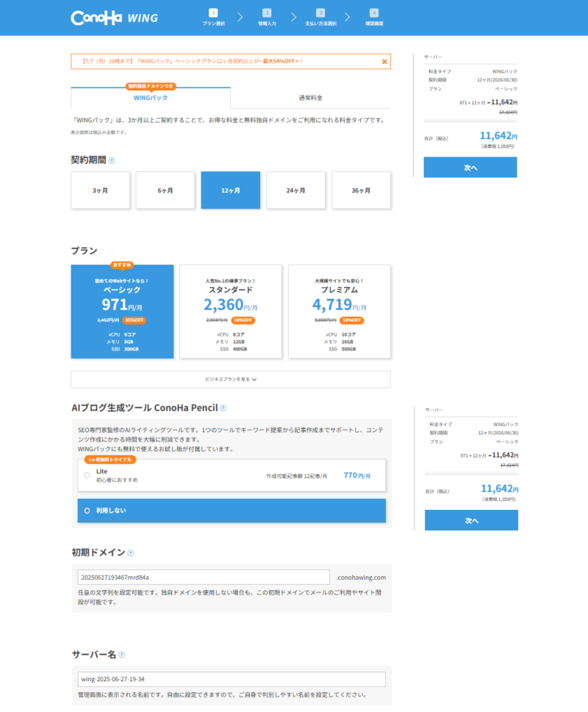Click step 4 確認画面 indicator
The height and width of the screenshot is (712, 588).
[374, 17]
